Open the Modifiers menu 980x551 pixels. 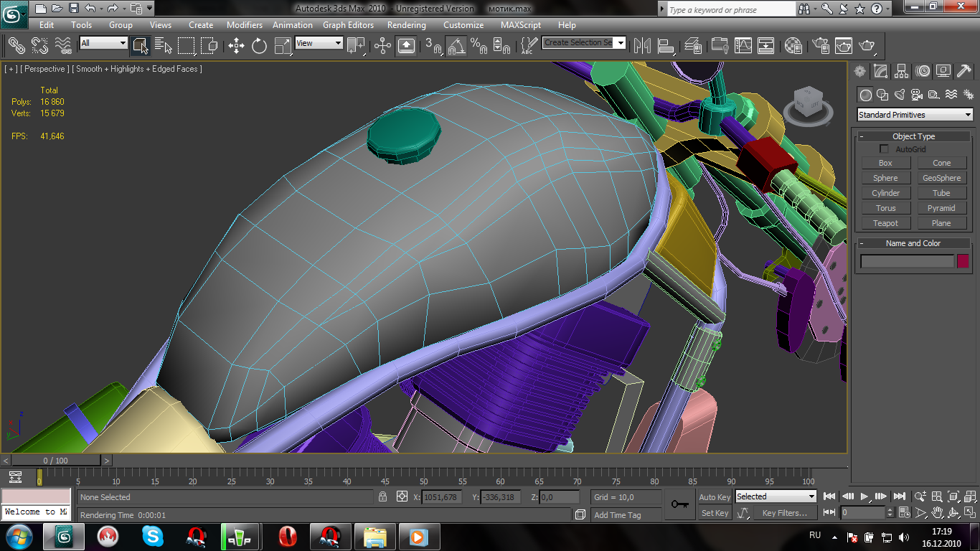tap(244, 25)
